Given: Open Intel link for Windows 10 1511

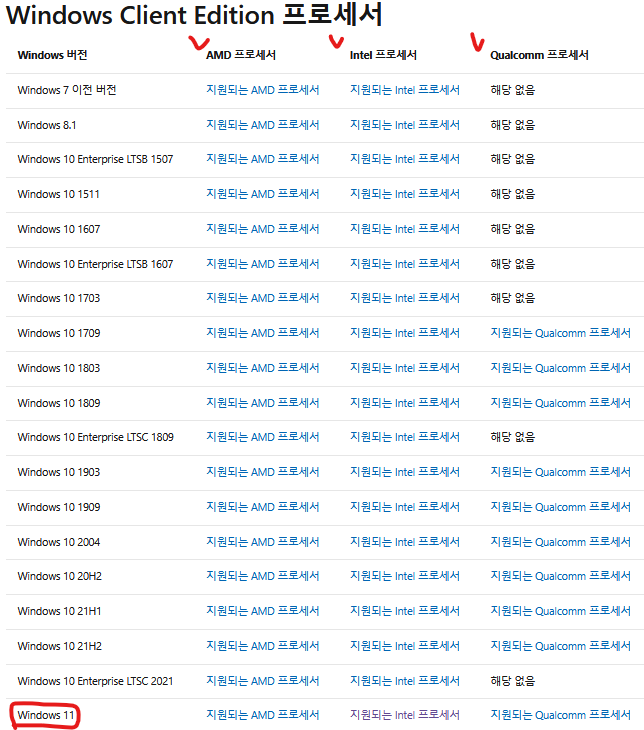Looking at the screenshot, I should point(405,194).
